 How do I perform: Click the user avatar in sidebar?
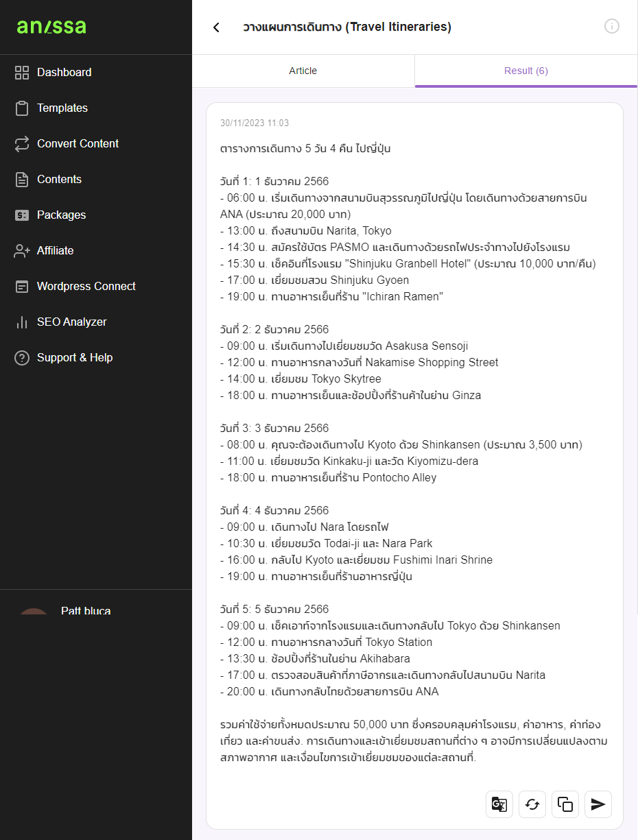[x=34, y=612]
